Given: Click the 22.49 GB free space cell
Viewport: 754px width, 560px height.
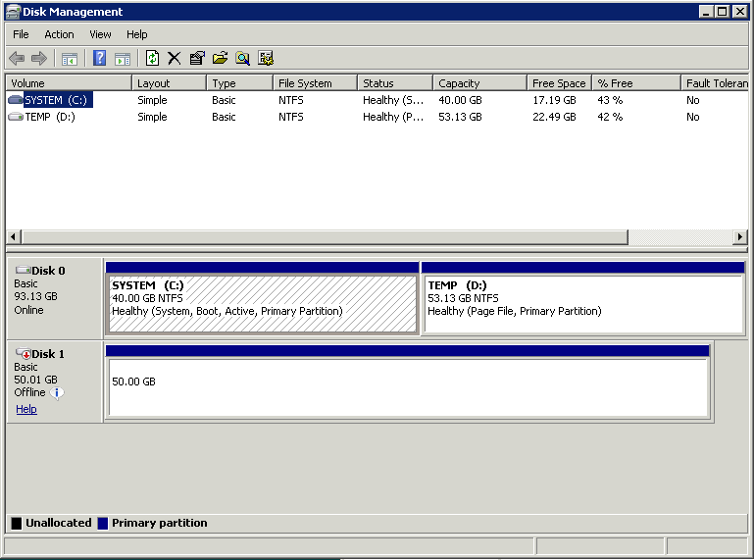Looking at the screenshot, I should point(554,117).
